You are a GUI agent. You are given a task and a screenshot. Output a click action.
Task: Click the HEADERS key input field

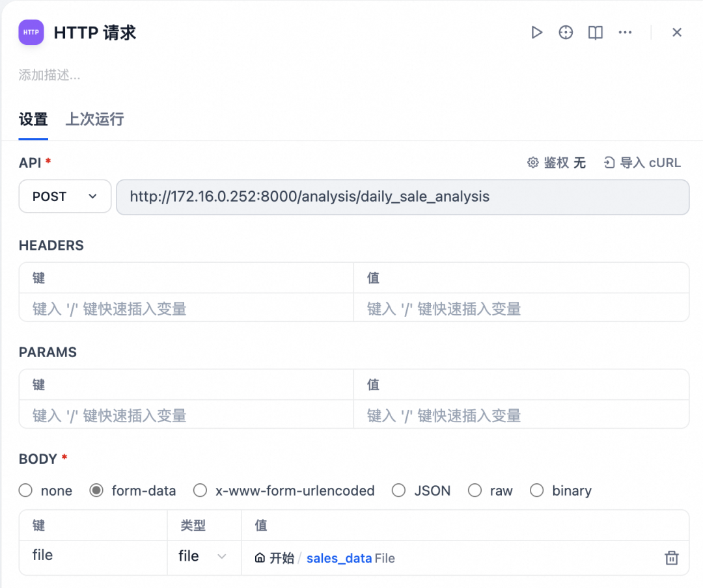tap(186, 308)
